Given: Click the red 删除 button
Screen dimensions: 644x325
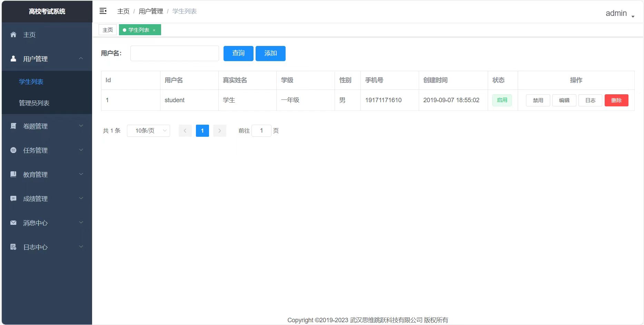Looking at the screenshot, I should [616, 100].
